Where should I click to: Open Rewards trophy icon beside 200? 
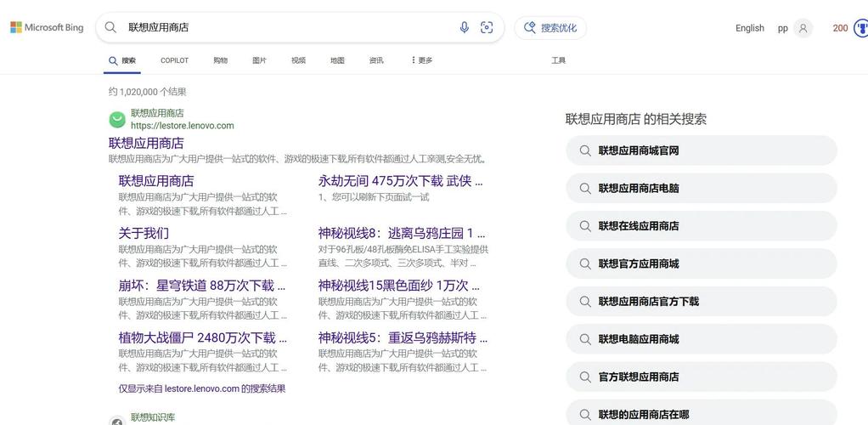[861, 28]
